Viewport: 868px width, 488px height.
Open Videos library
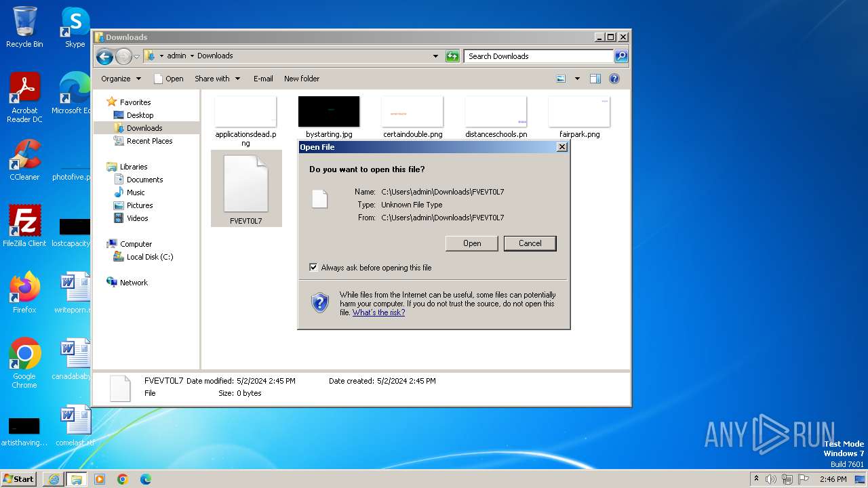(x=137, y=218)
